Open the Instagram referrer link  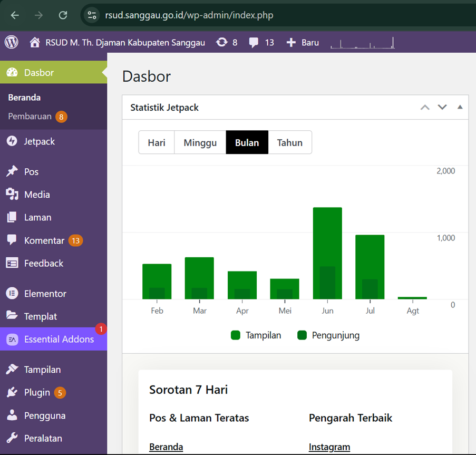tap(329, 447)
